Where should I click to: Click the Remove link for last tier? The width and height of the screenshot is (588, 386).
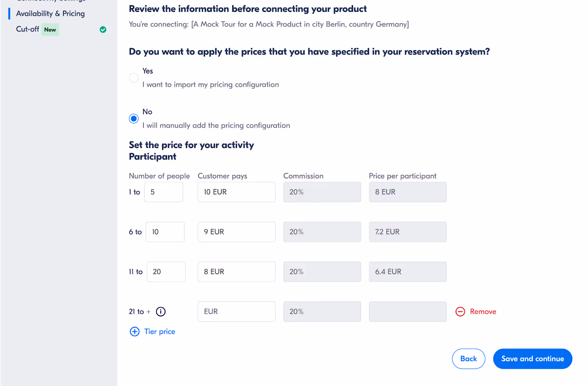[483, 311]
